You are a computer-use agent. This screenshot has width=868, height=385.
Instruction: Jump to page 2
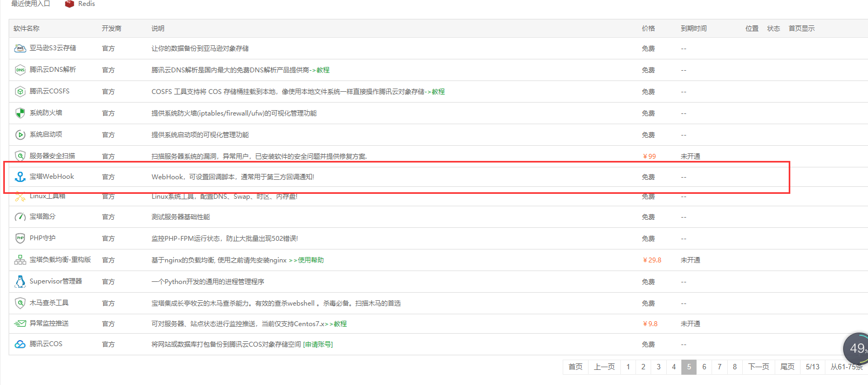tap(643, 367)
